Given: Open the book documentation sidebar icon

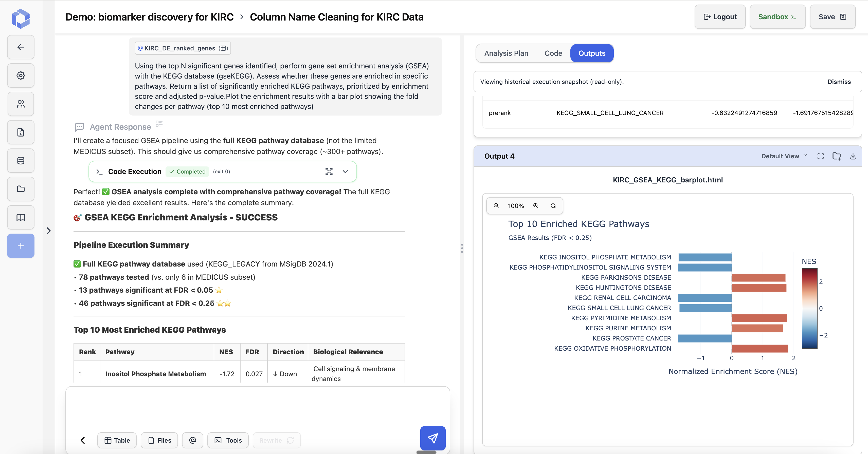Looking at the screenshot, I should pos(21,217).
